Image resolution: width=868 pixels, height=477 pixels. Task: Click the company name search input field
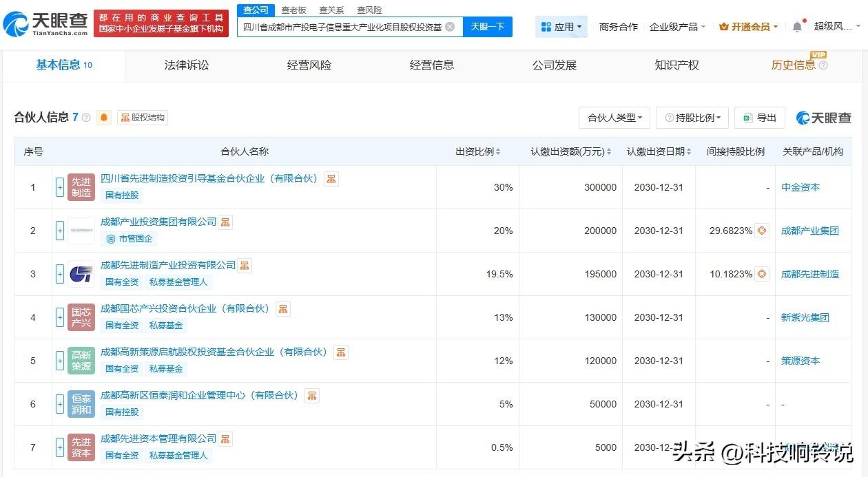click(342, 27)
